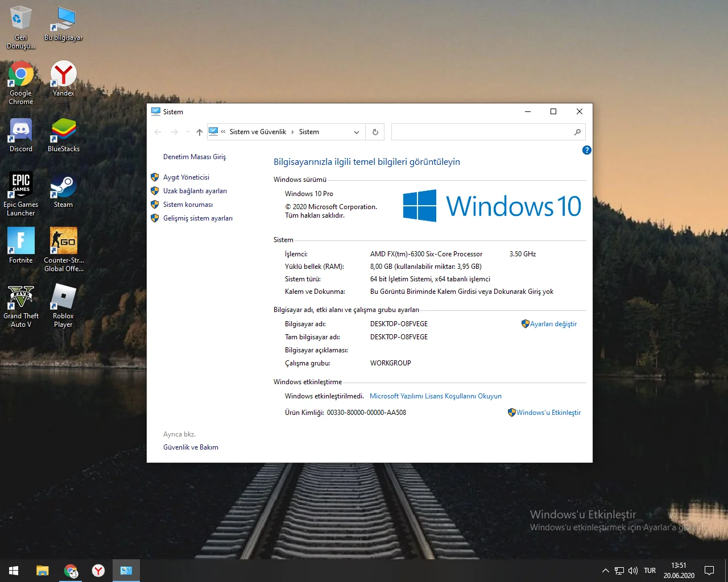Go up to Sistem ve Güvenlik level
Image resolution: width=728 pixels, height=582 pixels.
coord(200,132)
